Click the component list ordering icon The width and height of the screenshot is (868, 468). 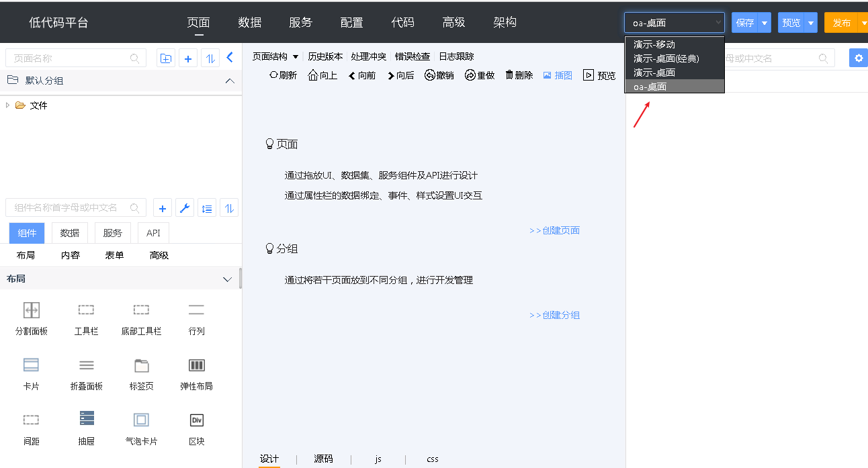coord(207,208)
